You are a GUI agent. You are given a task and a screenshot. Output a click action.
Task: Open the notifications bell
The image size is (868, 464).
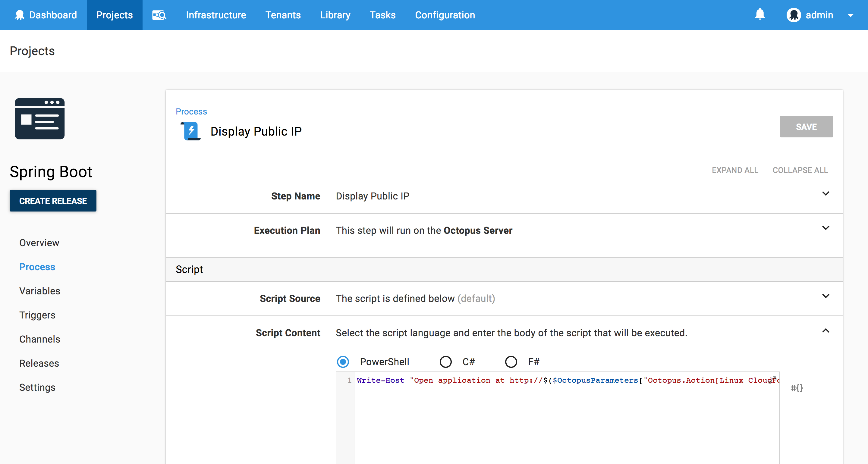coord(759,14)
